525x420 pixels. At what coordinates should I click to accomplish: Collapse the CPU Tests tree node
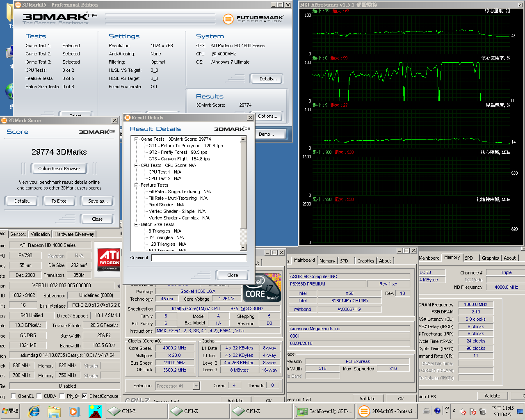137,165
